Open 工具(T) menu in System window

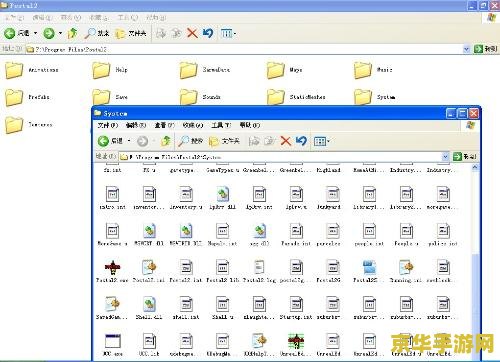(x=221, y=125)
